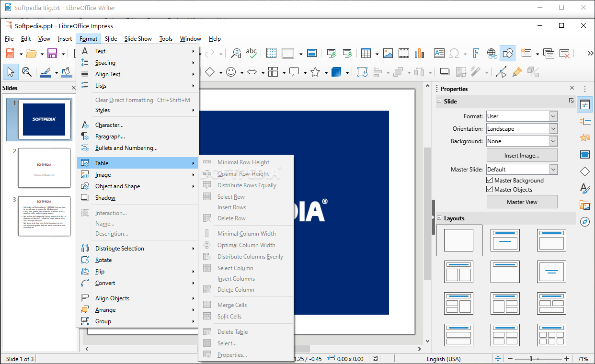Click the Show Draw Functions icon
Viewport: 595px width, 364px height.
(507, 53)
